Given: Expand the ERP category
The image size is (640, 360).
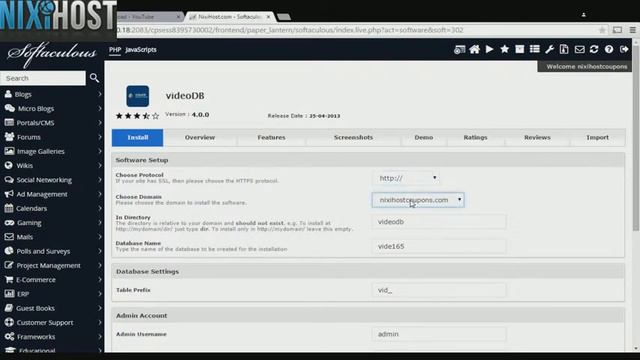Looking at the screenshot, I should point(52,294).
